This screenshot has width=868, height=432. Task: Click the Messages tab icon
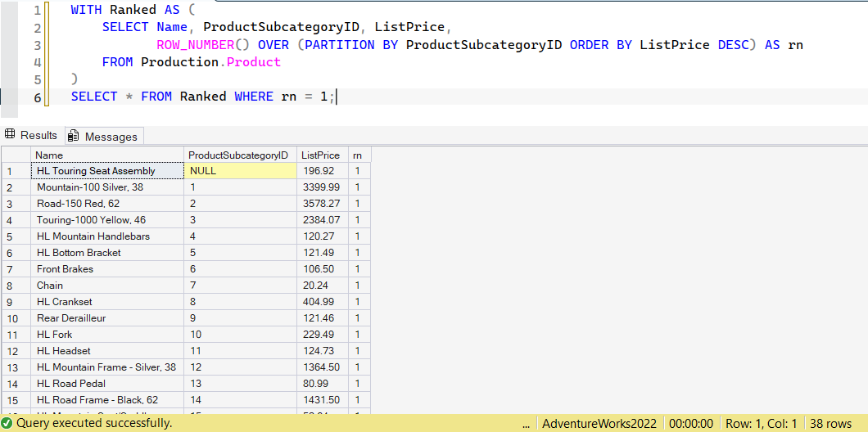pos(75,136)
